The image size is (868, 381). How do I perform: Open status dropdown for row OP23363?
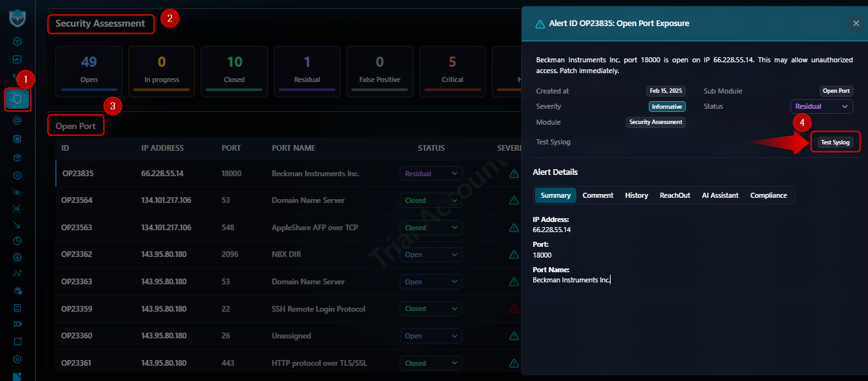tap(431, 282)
